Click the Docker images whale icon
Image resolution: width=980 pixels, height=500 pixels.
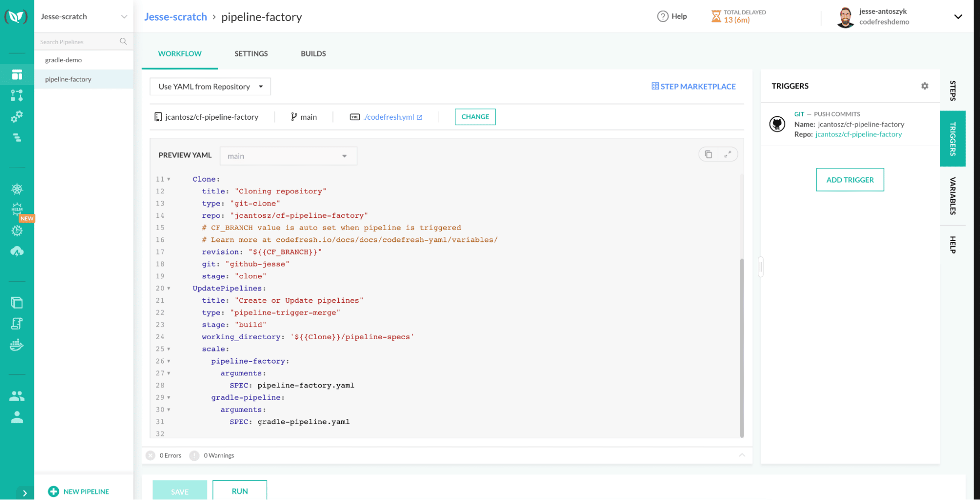(x=17, y=345)
